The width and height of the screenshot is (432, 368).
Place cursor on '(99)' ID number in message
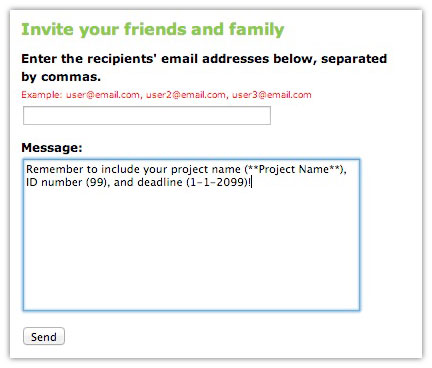click(x=97, y=182)
